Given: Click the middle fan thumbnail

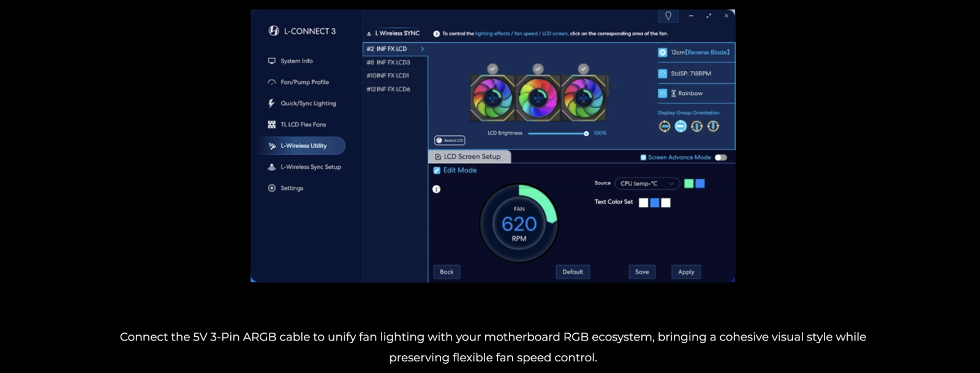Looking at the screenshot, I should 538,98.
